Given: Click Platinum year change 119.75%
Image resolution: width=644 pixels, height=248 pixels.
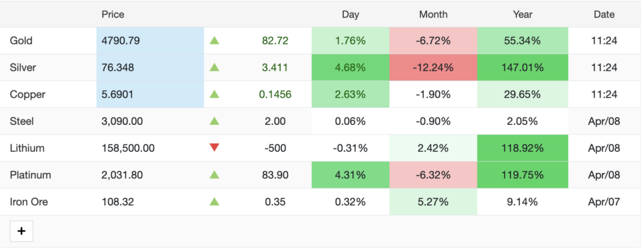Looking at the screenshot, I should (x=523, y=175).
